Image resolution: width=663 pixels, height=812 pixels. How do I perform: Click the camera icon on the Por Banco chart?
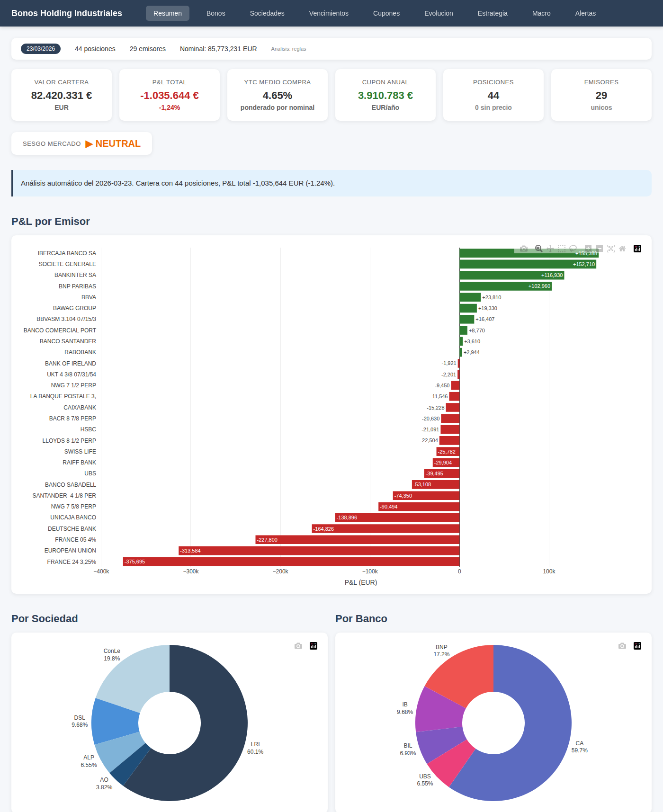(x=622, y=646)
